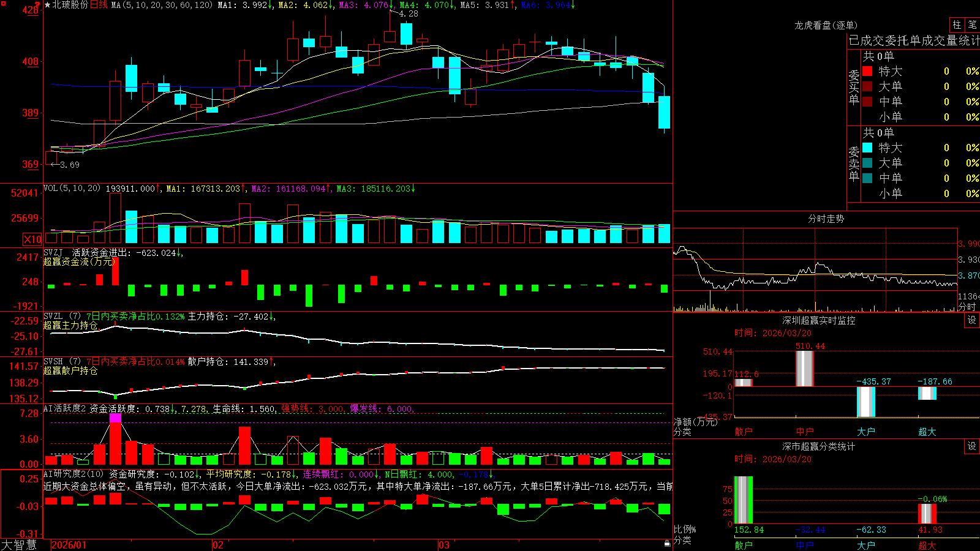Select the 龙虎看盘(逐单) panel title
The height and width of the screenshot is (551, 980).
(826, 25)
